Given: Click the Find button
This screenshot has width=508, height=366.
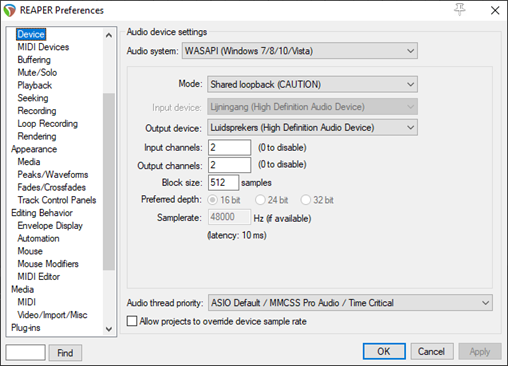Looking at the screenshot, I should (65, 353).
